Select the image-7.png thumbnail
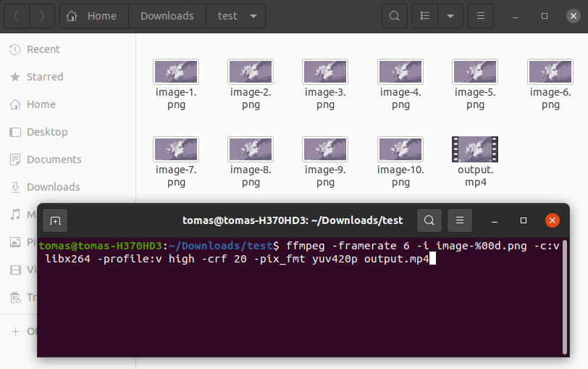 click(176, 149)
